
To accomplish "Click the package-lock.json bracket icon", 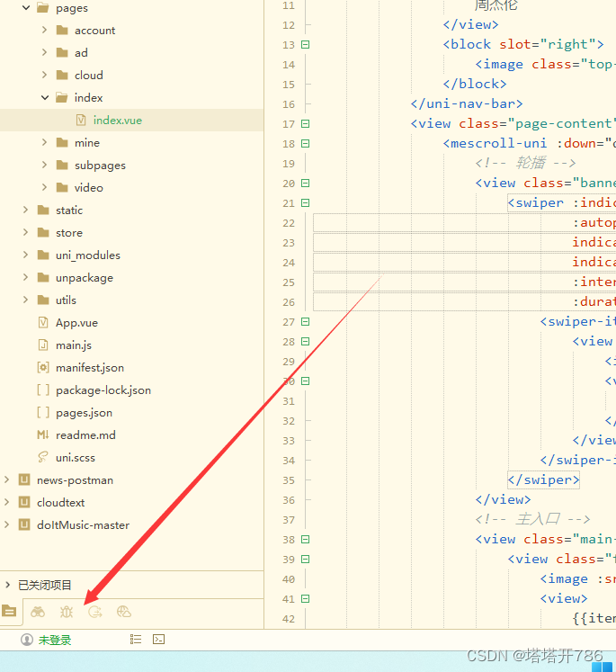I will [x=43, y=390].
